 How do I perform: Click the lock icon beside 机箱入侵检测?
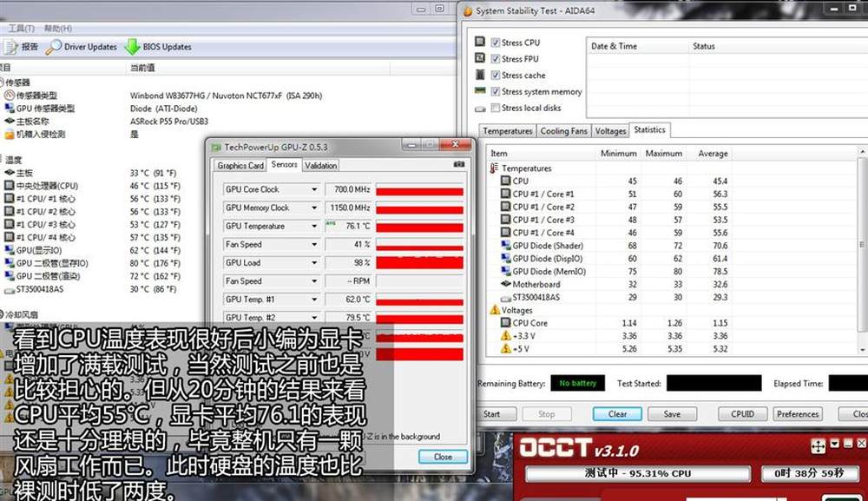[x=10, y=134]
